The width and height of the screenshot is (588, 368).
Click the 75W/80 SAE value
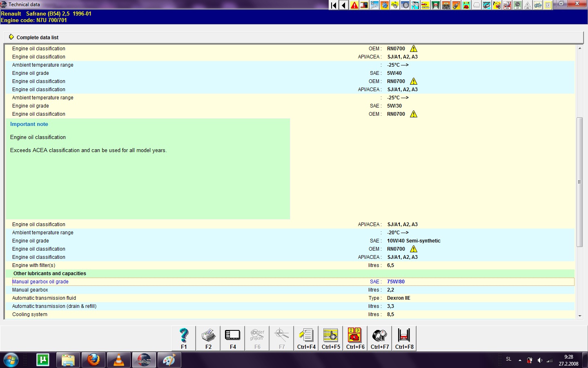point(396,282)
